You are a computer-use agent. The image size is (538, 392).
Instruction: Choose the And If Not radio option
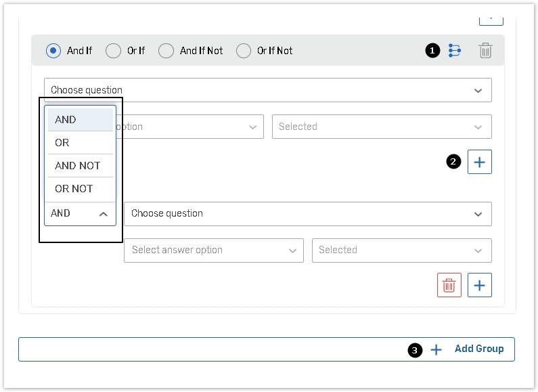(x=166, y=51)
